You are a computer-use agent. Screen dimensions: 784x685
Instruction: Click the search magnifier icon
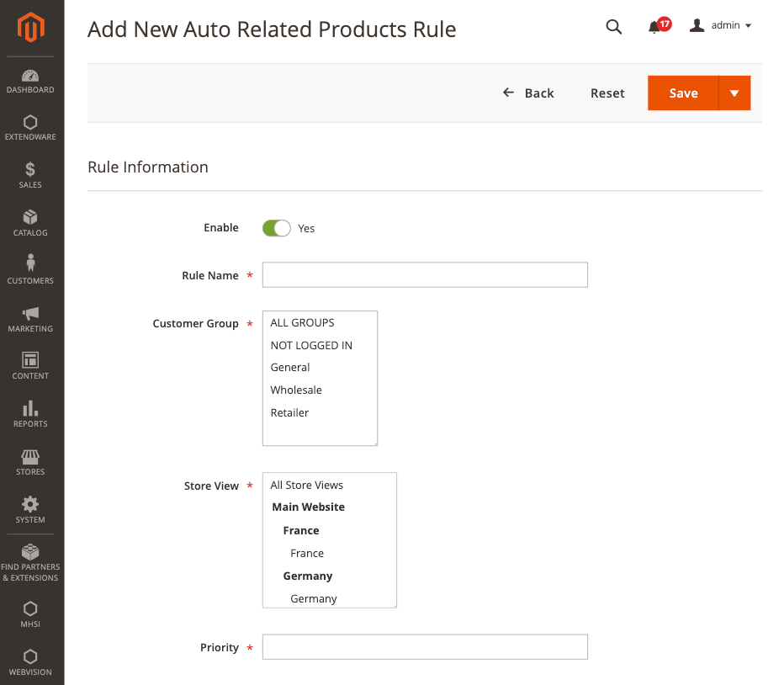pos(613,27)
